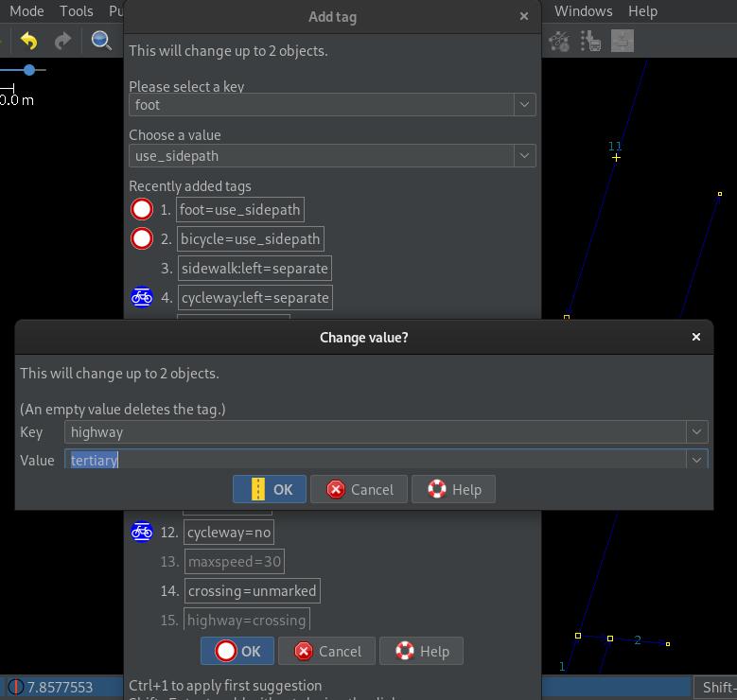Open the key dropdown showing foot
737x700 pixels.
(x=524, y=104)
